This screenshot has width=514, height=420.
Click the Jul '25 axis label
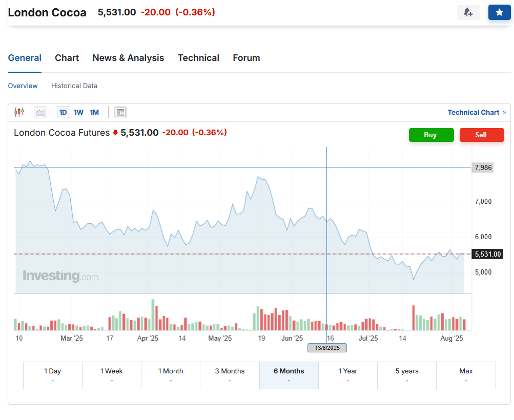[x=368, y=339]
